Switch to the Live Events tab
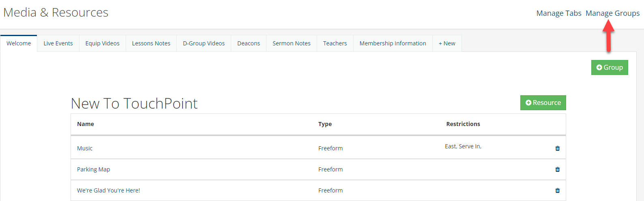Screen dimensions: 644x201 58,43
